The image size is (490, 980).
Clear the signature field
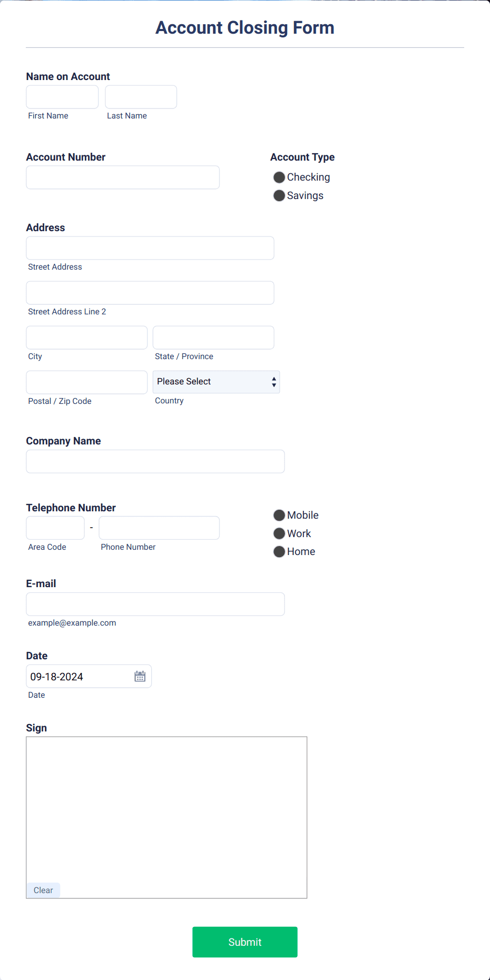(43, 890)
